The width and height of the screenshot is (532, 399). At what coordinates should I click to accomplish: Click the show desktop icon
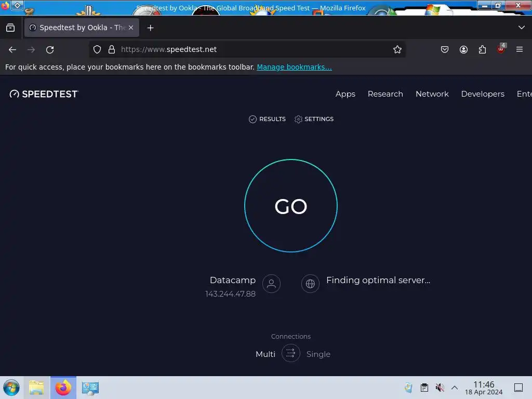[518, 388]
